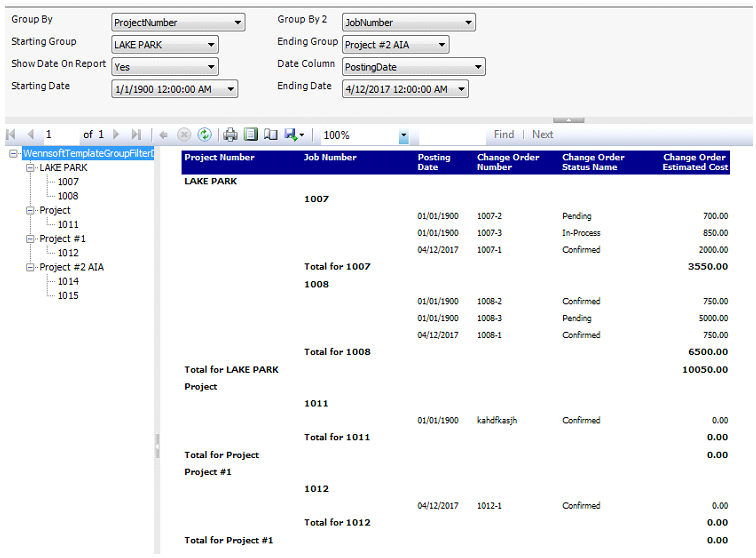Go to the first report page
The height and width of the screenshot is (558, 756).
coord(12,134)
